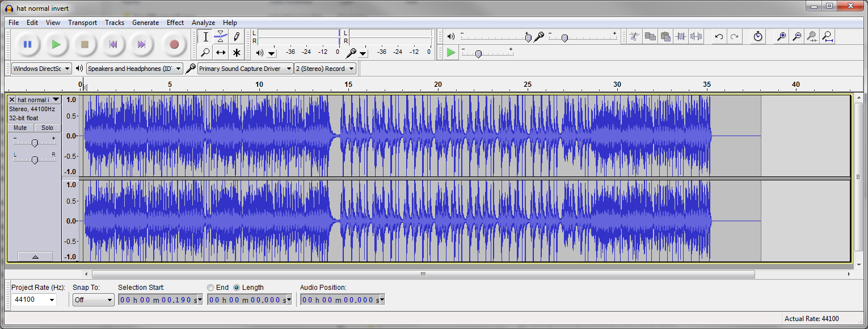Viewport: 868px width, 329px height.
Task: Open the Effect menu
Action: 175,23
